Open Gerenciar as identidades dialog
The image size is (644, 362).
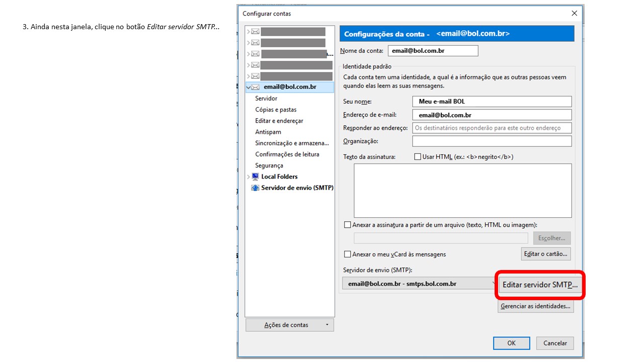535,306
